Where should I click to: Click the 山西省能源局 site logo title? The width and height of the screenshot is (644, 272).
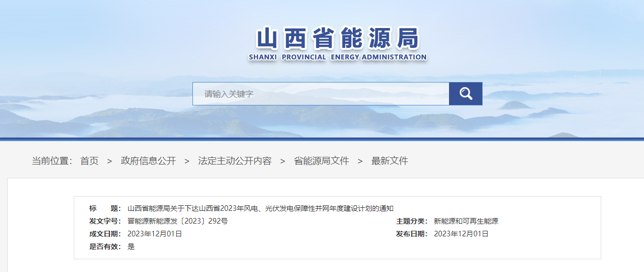[x=337, y=38]
